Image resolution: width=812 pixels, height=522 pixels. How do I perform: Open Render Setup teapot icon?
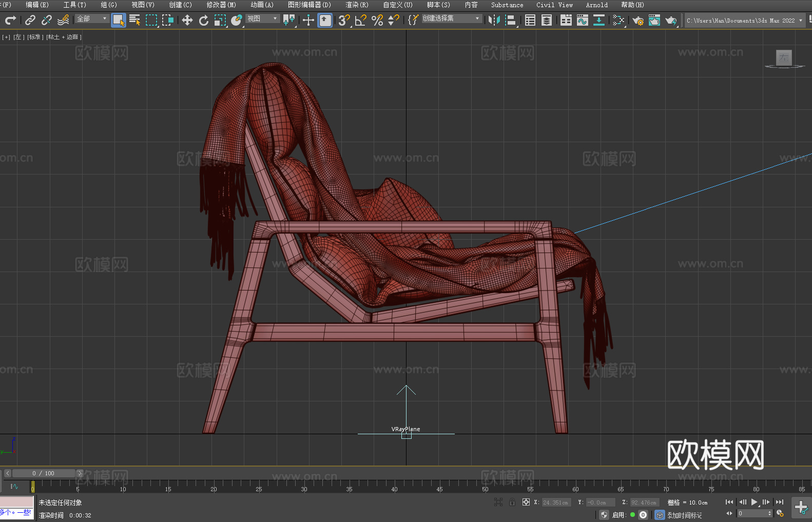click(638, 20)
